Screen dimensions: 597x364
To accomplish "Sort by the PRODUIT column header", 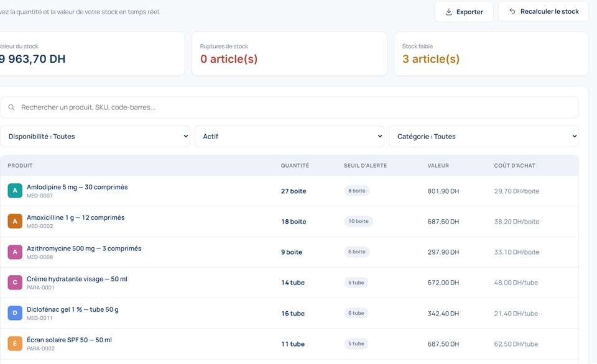I will [x=20, y=165].
